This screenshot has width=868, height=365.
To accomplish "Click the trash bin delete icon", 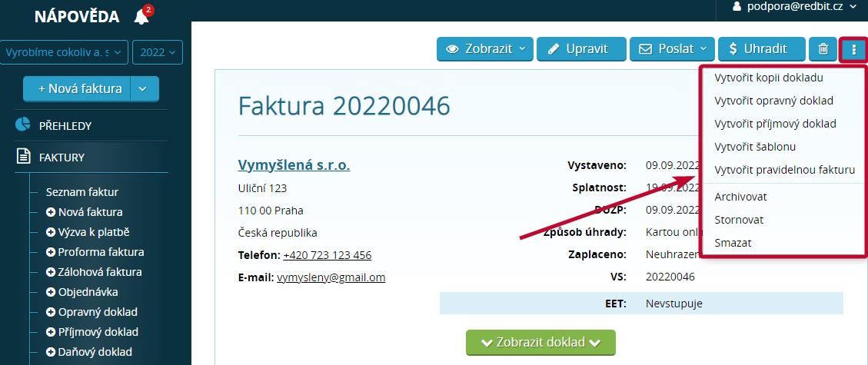I will pyautogui.click(x=823, y=49).
